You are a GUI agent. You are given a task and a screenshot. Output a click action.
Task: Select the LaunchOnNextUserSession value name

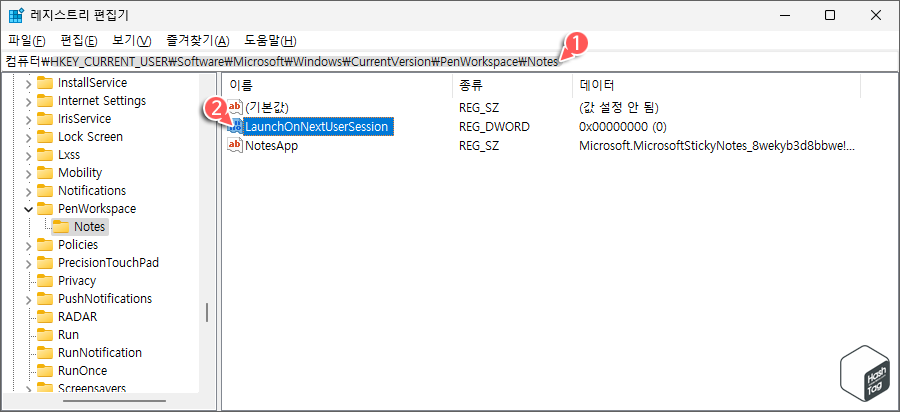tap(319, 127)
